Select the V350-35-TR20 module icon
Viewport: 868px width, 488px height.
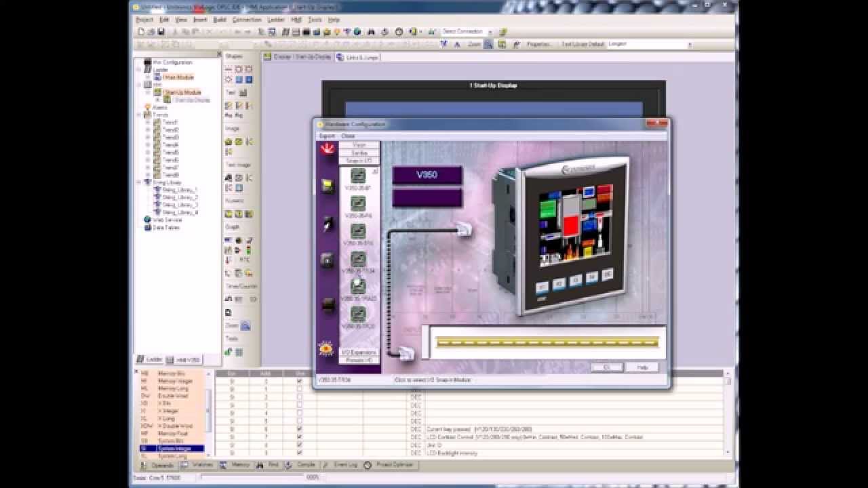[x=358, y=314]
